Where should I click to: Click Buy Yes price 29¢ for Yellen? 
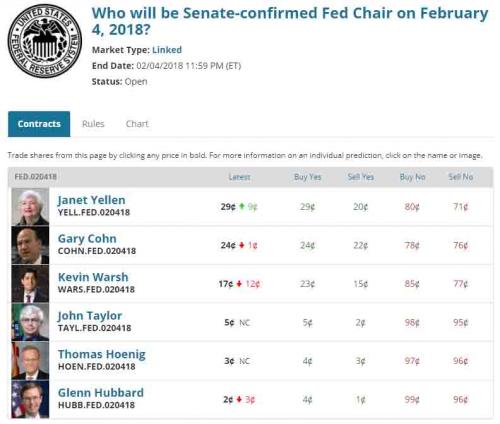[307, 207]
